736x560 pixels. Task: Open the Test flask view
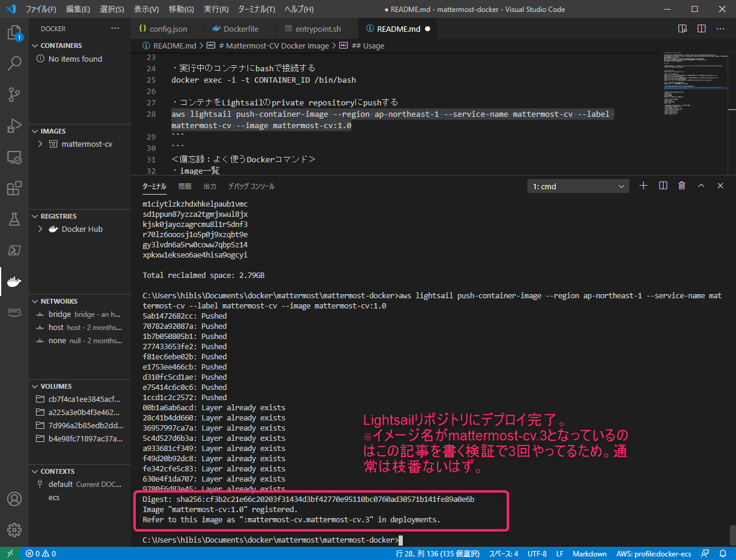14,219
